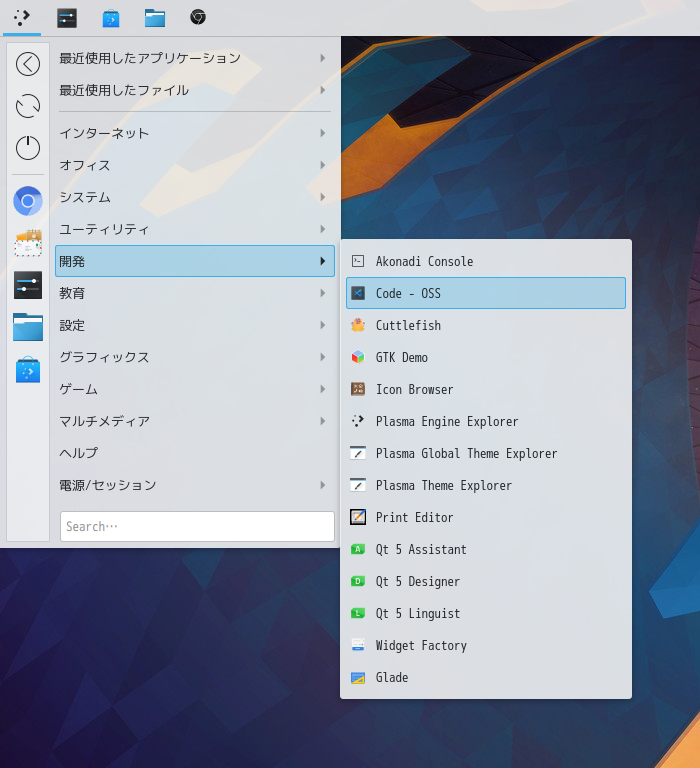Click the back arrow in launcher sidebar
The height and width of the screenshot is (768, 700).
28,64
